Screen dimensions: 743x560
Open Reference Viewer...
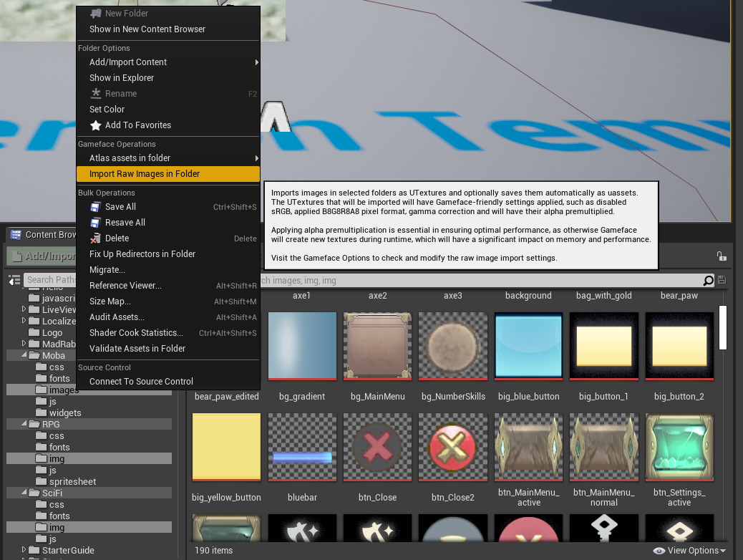click(167, 286)
